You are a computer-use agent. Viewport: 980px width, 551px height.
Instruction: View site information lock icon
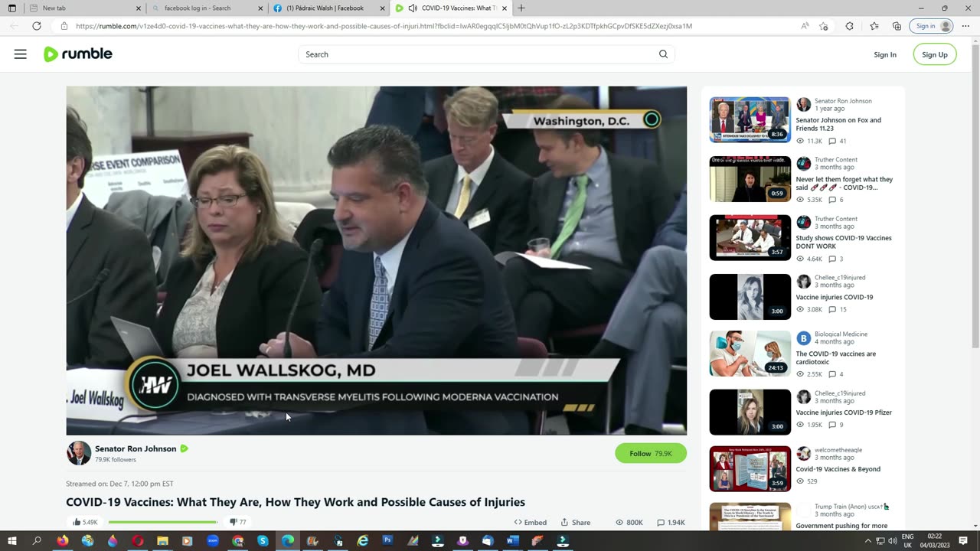[x=64, y=26]
